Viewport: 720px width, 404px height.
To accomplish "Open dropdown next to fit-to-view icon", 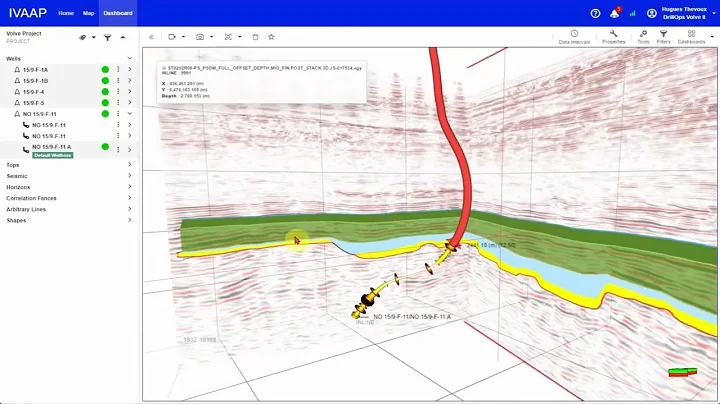I will tap(240, 37).
